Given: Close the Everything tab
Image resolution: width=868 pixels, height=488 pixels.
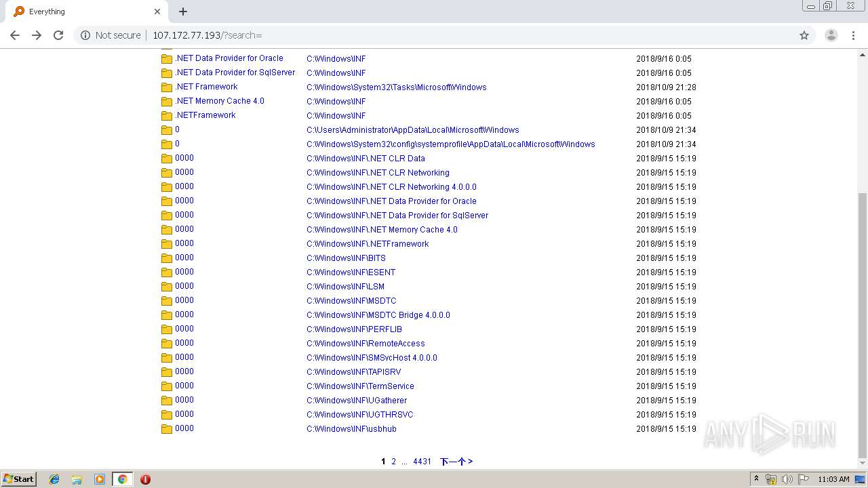Looking at the screenshot, I should click(157, 12).
